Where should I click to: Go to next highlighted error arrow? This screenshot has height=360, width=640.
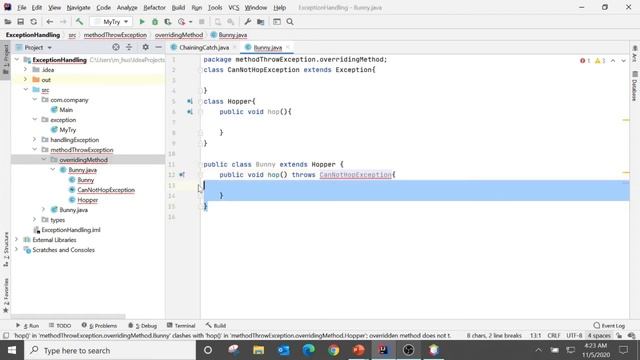click(x=624, y=60)
